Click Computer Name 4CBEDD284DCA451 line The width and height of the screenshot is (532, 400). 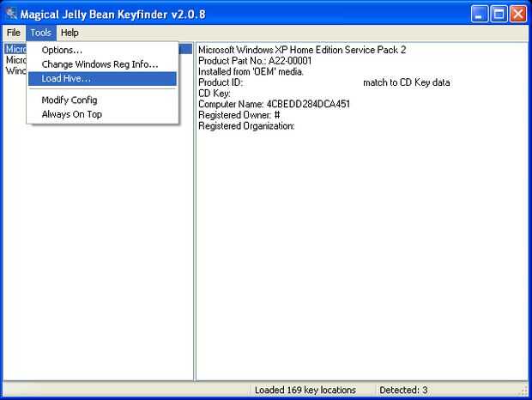click(x=274, y=104)
